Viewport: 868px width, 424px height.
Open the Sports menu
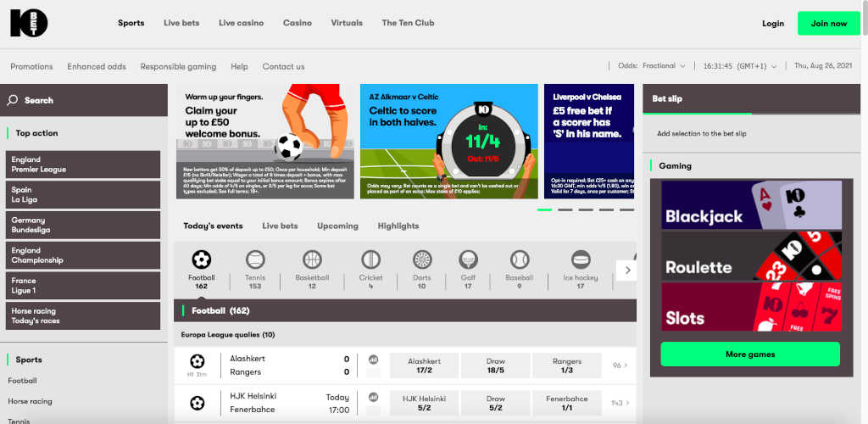[131, 23]
